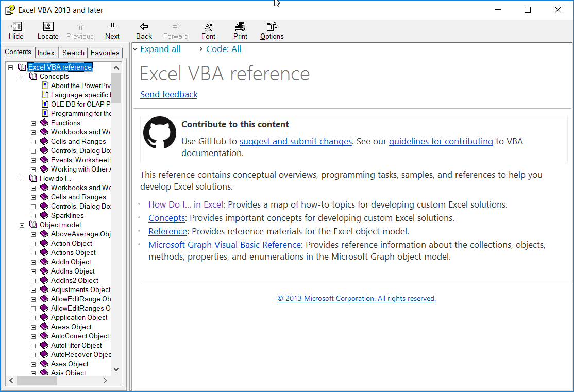
Task: Collapse the How do I... node
Action: (22, 179)
